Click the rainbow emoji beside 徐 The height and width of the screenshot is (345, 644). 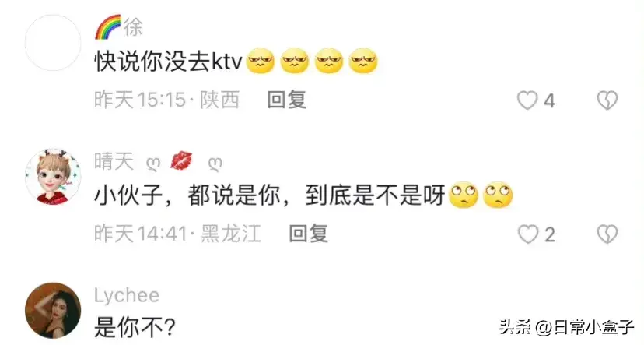108,27
